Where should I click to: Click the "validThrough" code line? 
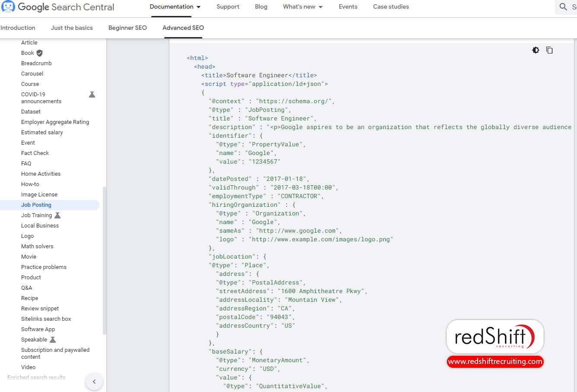[274, 187]
